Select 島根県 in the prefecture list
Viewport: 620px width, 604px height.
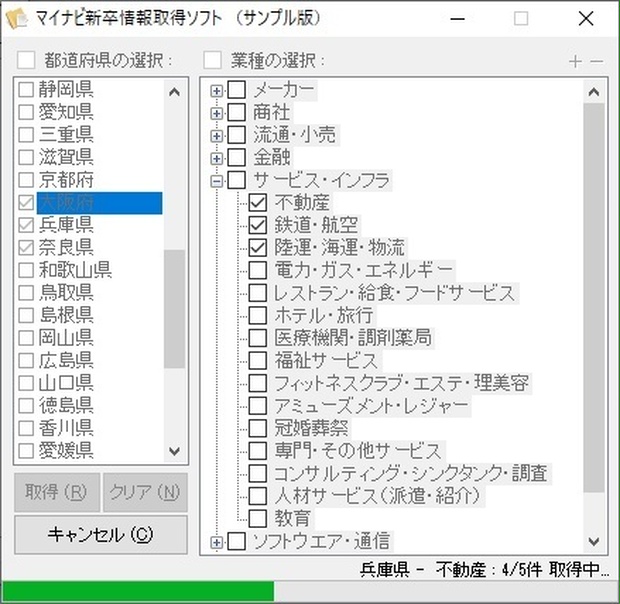point(66,315)
